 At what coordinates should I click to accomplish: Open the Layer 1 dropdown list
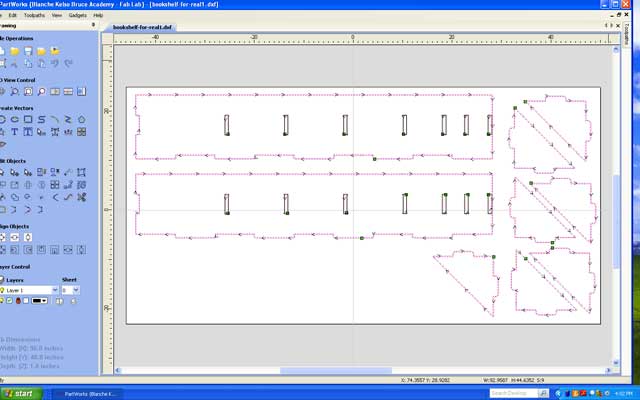click(55, 290)
